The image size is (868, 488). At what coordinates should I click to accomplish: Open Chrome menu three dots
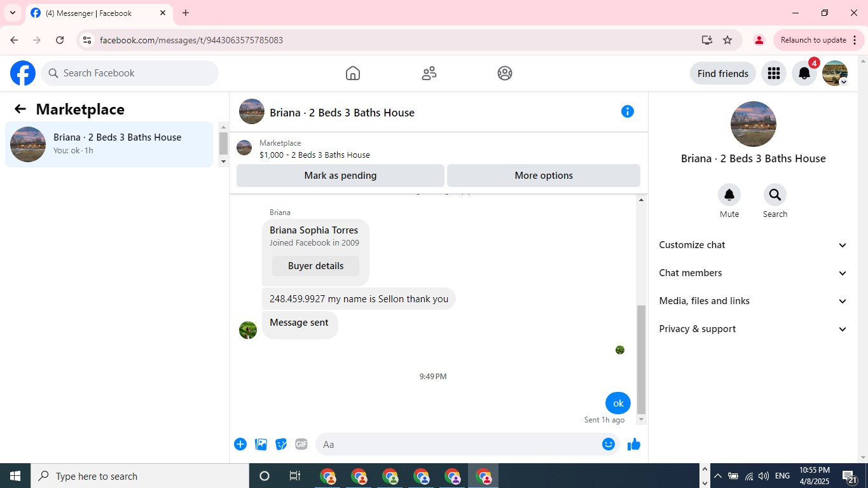coord(855,40)
